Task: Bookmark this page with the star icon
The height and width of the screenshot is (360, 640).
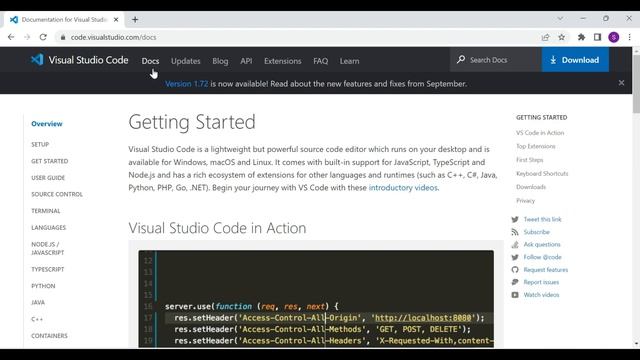Action: (562, 37)
